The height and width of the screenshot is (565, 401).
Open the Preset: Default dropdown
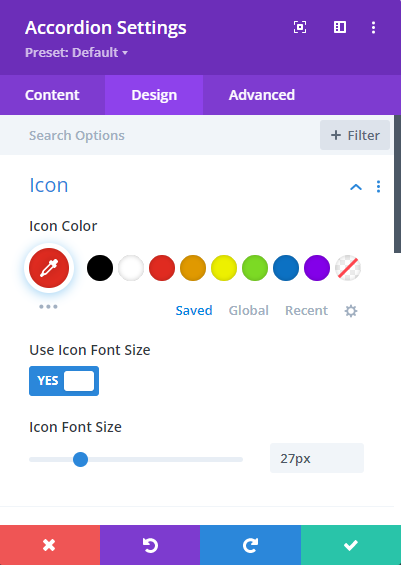coord(76,53)
